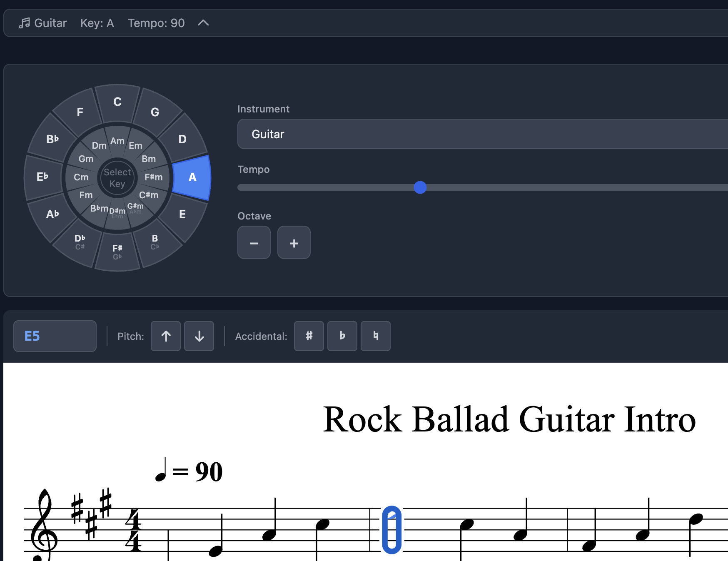
Task: Click Key: A in the top bar
Action: pos(97,23)
